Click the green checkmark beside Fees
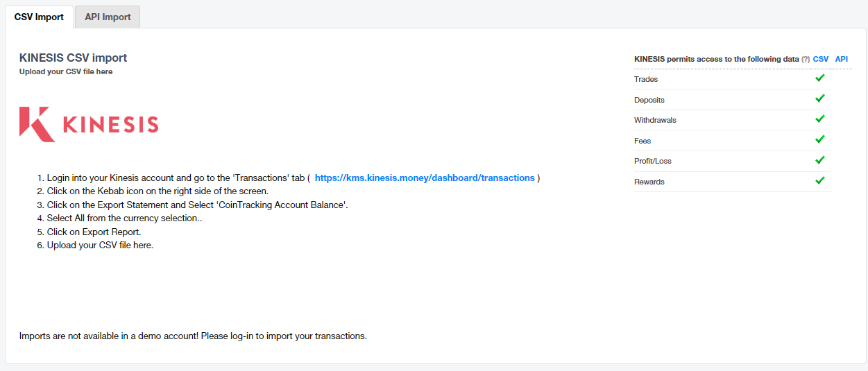 pyautogui.click(x=820, y=140)
